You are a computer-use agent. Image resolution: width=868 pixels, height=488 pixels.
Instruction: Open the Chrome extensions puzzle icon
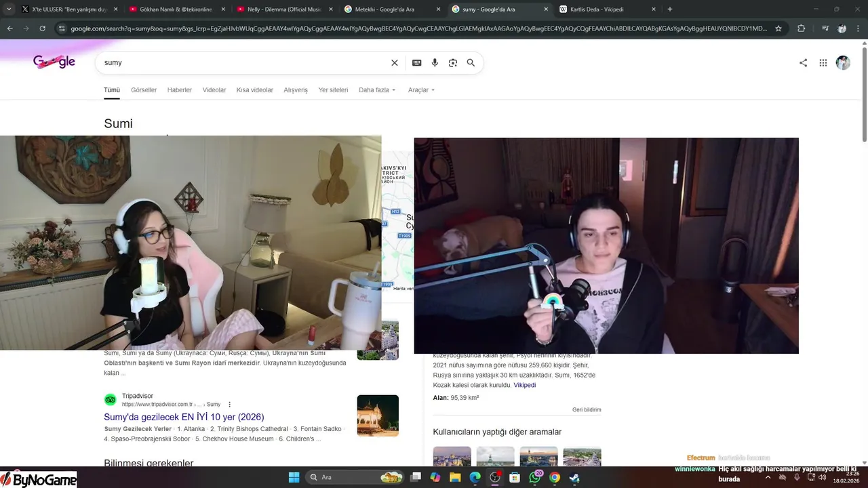(801, 28)
